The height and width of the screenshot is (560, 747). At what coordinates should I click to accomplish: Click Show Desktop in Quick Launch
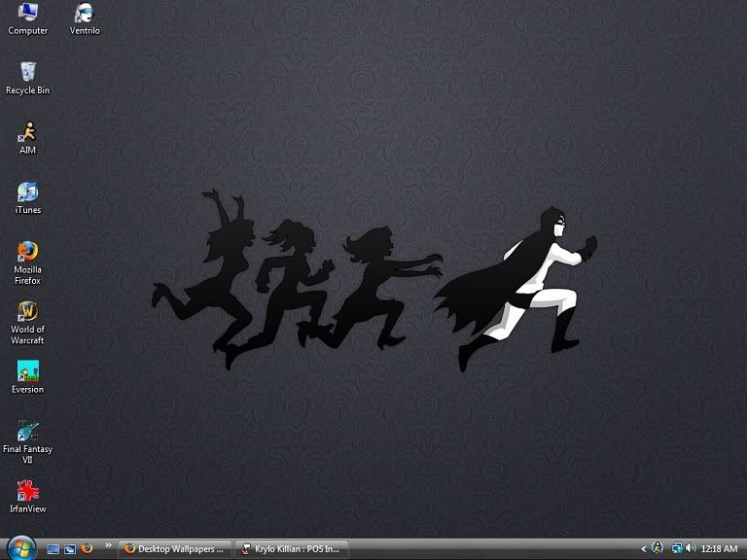(53, 549)
